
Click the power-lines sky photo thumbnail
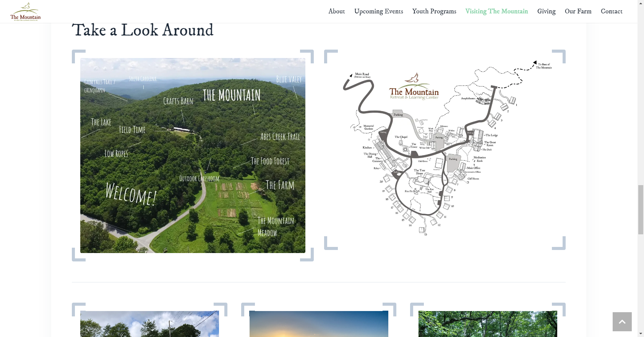coord(149,324)
